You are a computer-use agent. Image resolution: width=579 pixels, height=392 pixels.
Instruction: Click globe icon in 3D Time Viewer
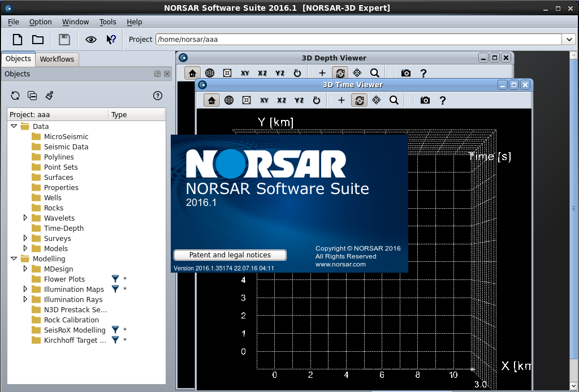[x=229, y=100]
